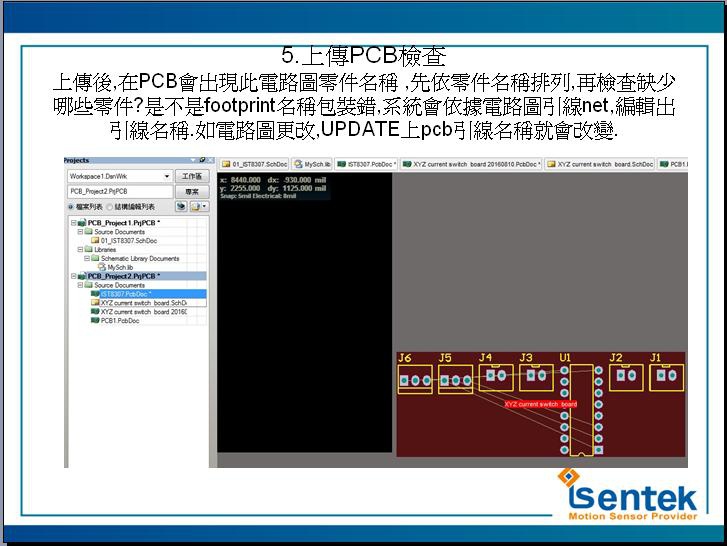
Task: Collapse the PCB_Project1.PrjPCB tree node
Action: click(73, 223)
